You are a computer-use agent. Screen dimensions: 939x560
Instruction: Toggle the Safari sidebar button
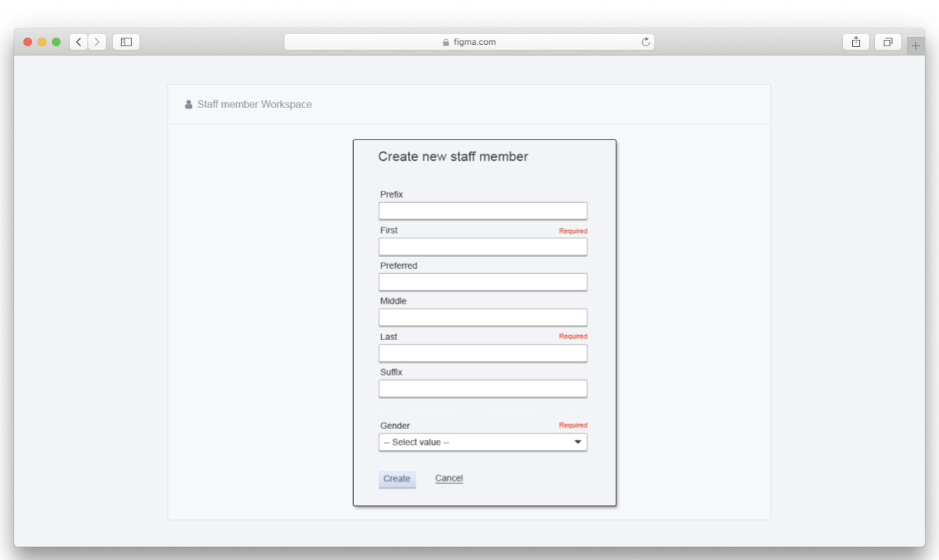(x=126, y=42)
